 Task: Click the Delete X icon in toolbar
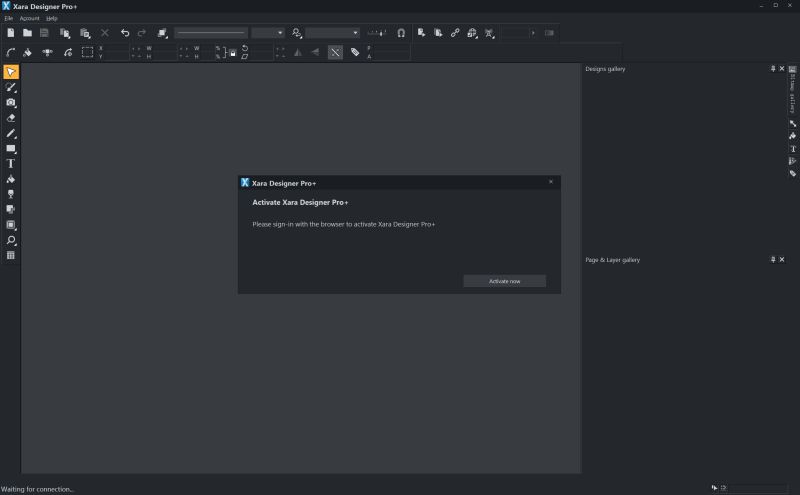pos(105,33)
